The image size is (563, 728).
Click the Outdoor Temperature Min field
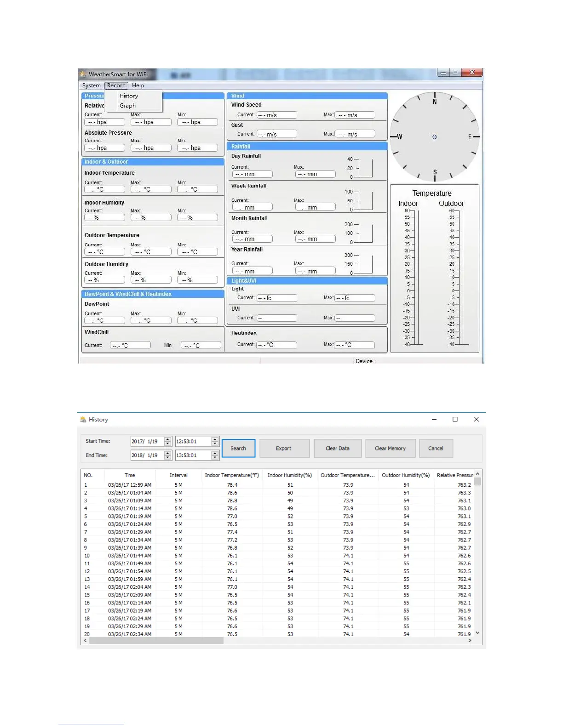[198, 252]
